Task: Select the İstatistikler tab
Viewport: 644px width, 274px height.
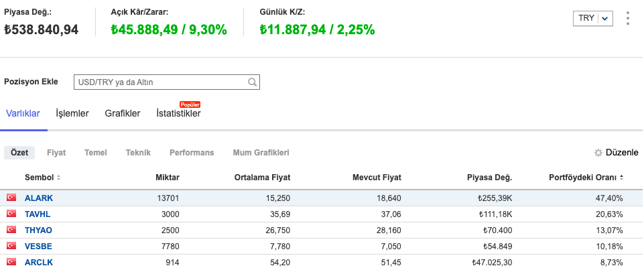Action: 178,114
